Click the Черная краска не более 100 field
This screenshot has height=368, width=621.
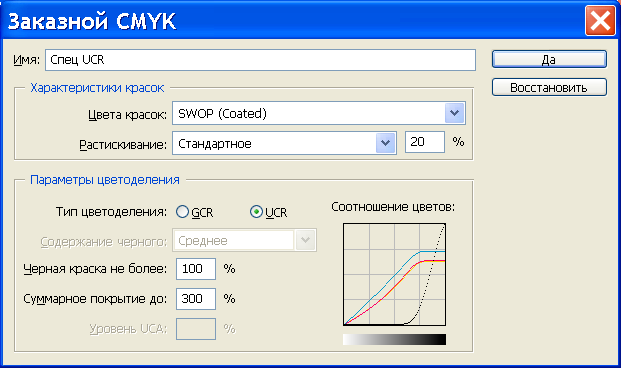[x=196, y=269]
